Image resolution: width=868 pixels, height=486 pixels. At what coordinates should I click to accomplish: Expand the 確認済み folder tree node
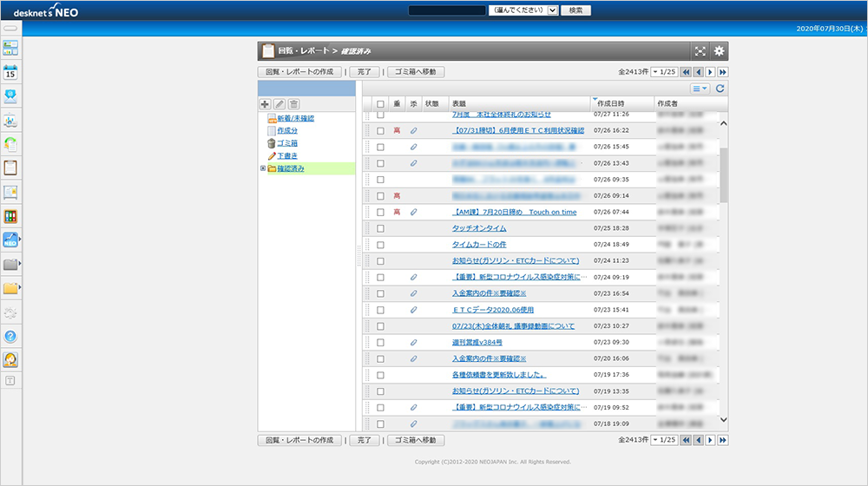[263, 168]
